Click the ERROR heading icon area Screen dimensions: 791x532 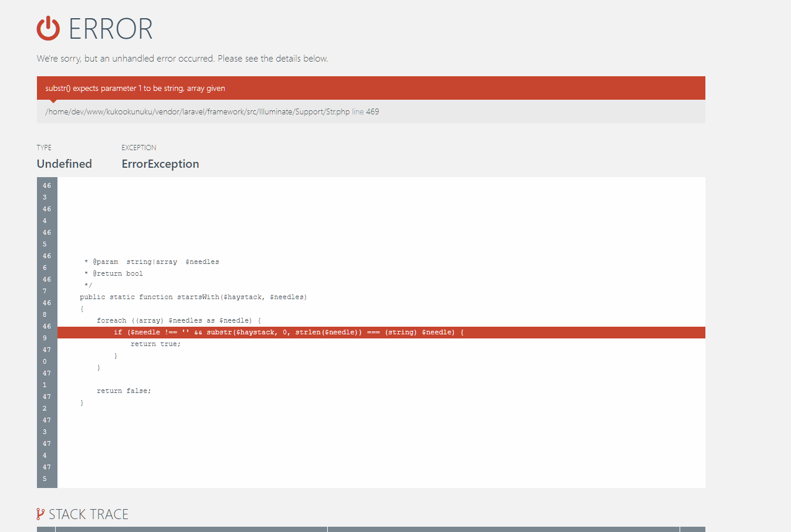[48, 28]
